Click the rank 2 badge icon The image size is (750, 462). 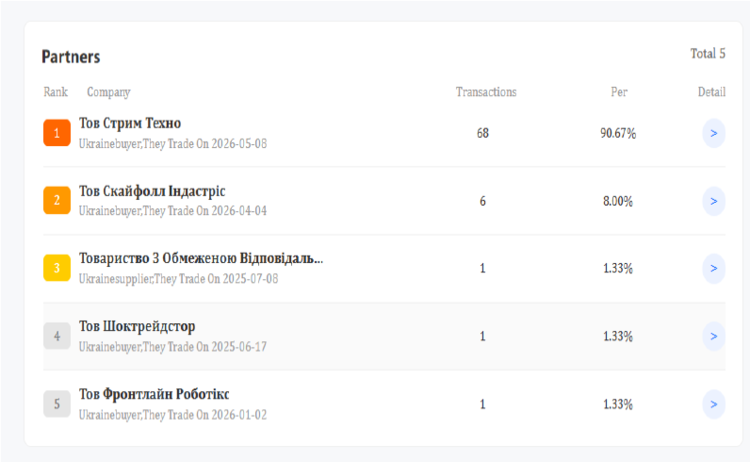click(x=57, y=200)
